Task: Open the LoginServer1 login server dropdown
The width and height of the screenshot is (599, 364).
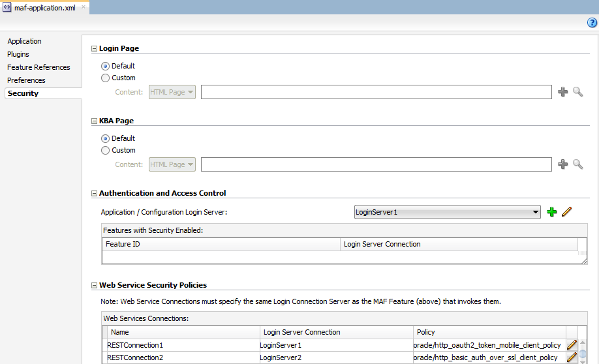Action: pyautogui.click(x=448, y=212)
